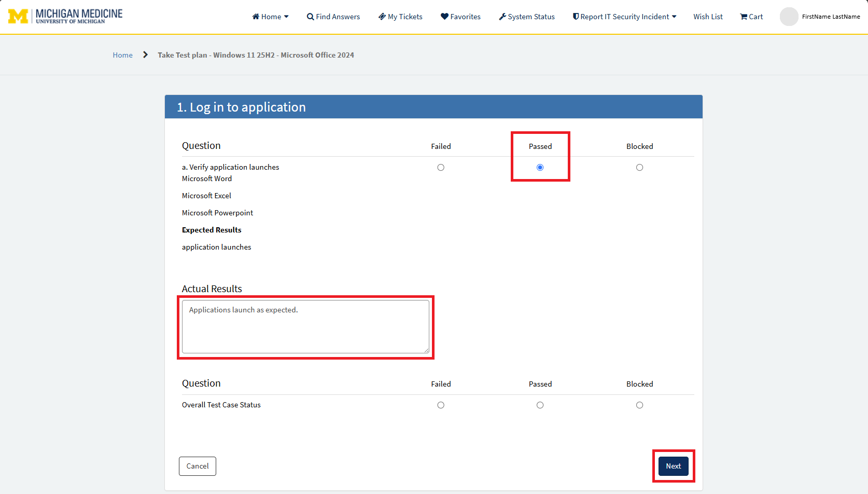Click the 'application launches' expected result text
This screenshot has height=494, width=868.
(x=216, y=247)
